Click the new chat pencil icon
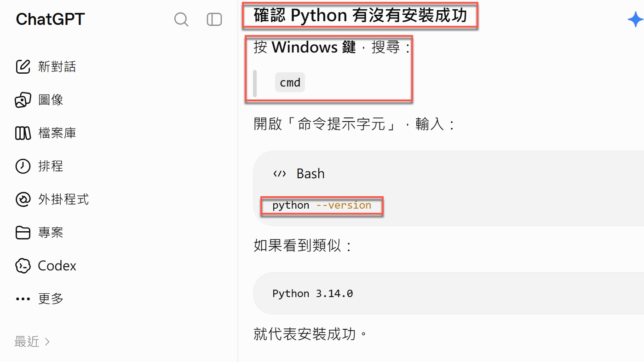644x362 pixels. click(23, 67)
